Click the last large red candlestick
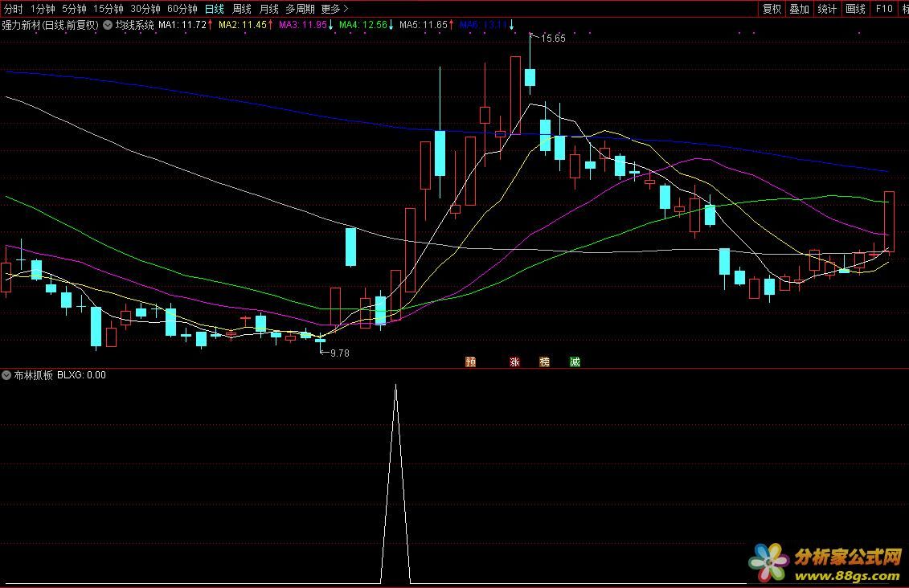This screenshot has width=909, height=588. [889, 221]
